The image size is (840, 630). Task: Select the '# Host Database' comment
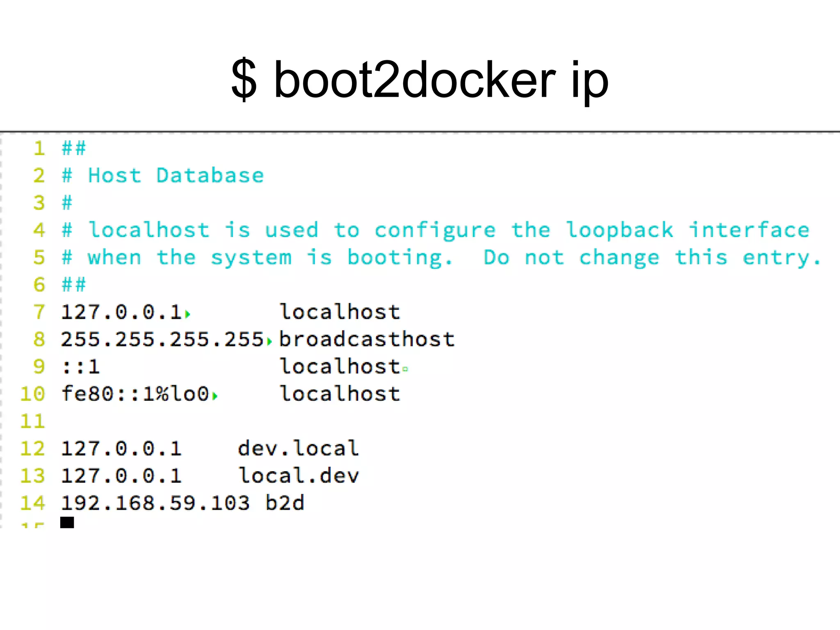point(163,176)
